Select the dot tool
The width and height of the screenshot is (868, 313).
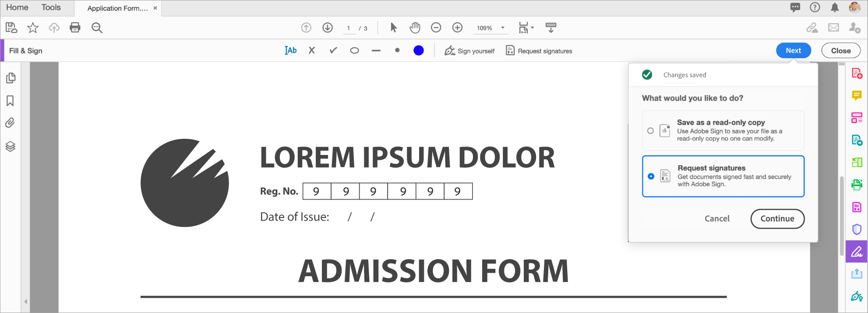397,50
